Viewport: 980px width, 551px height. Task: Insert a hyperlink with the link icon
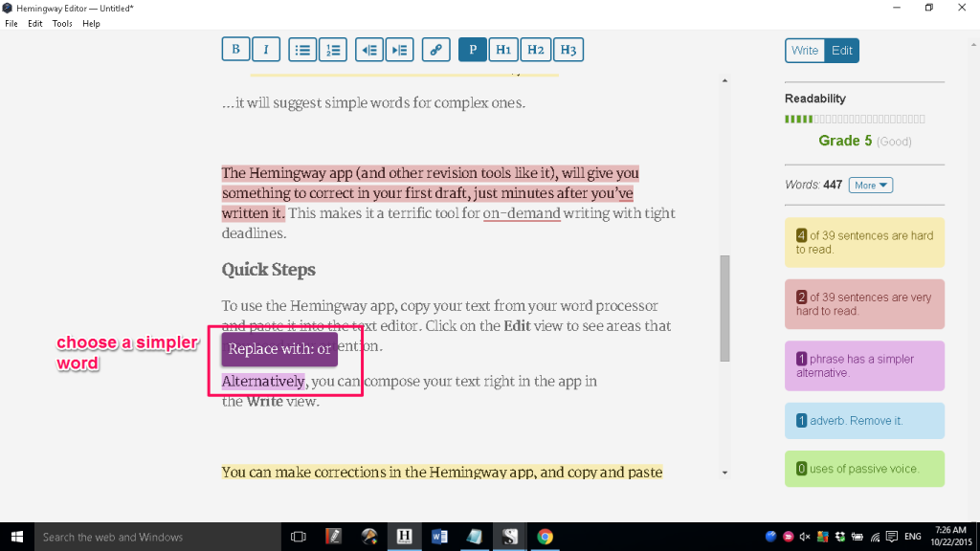tap(436, 50)
